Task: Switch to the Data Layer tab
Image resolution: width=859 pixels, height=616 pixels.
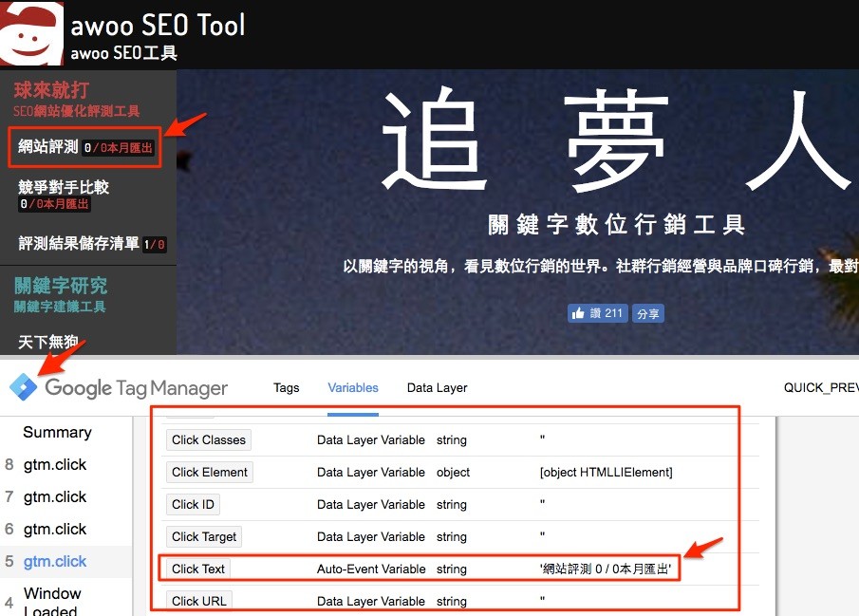Action: [x=437, y=387]
